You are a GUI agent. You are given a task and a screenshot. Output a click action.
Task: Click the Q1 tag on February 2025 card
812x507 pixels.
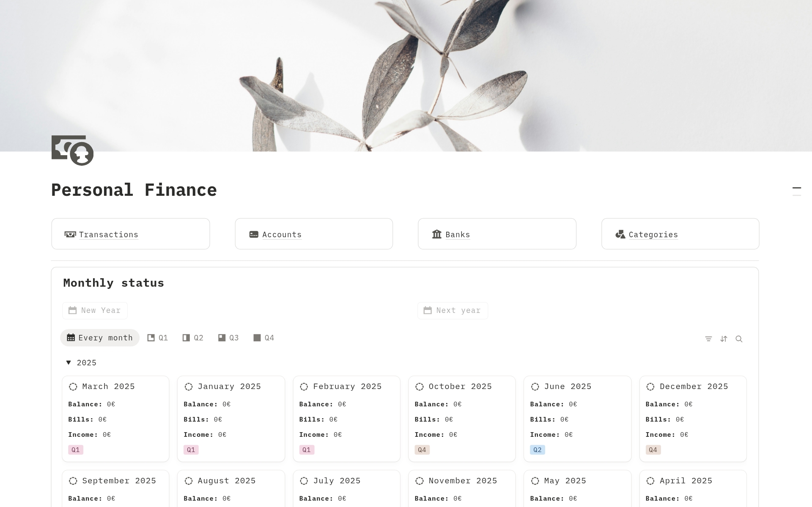pos(307,450)
